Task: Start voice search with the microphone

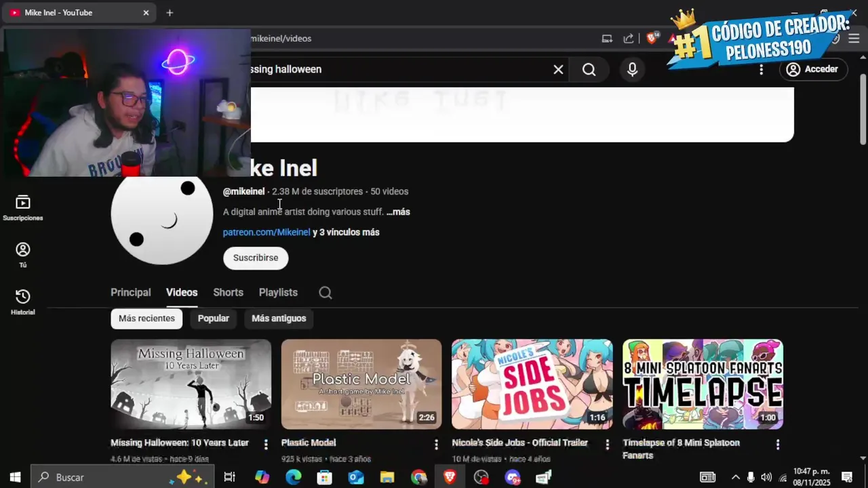Action: pos(632,69)
